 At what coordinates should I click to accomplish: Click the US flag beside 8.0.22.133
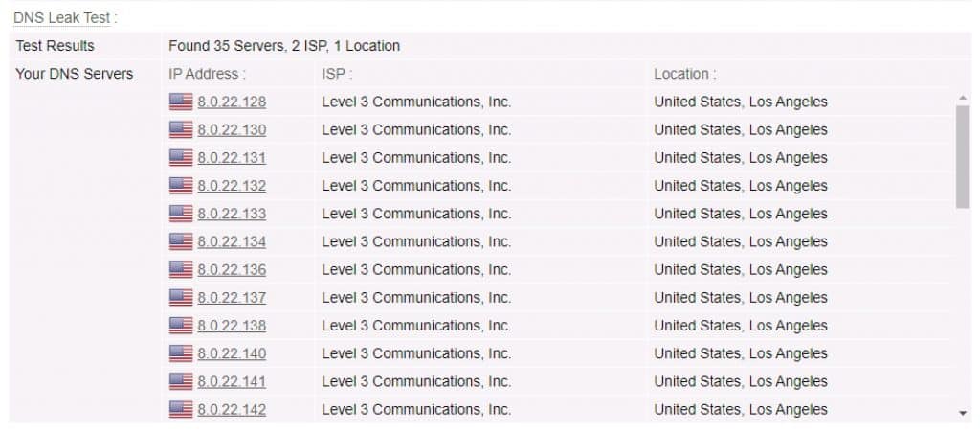click(181, 214)
